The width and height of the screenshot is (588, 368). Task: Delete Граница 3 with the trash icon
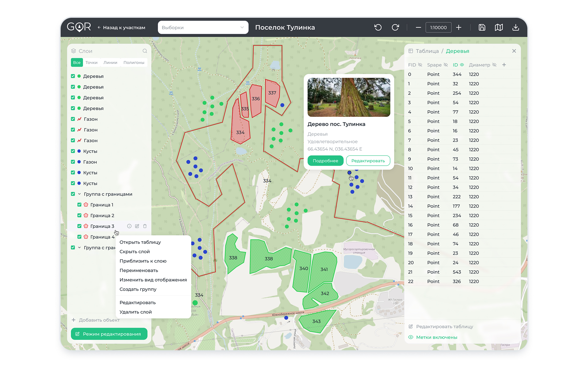pyautogui.click(x=145, y=226)
